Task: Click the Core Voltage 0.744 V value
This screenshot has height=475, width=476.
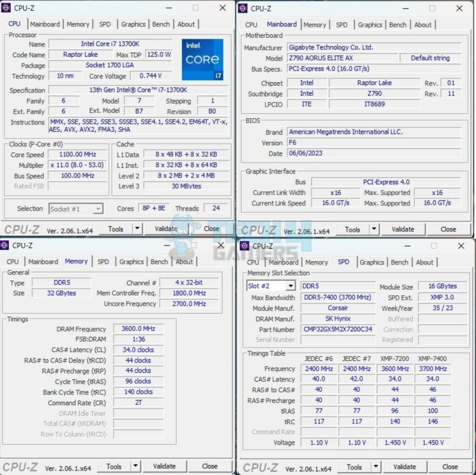Action: (151, 76)
